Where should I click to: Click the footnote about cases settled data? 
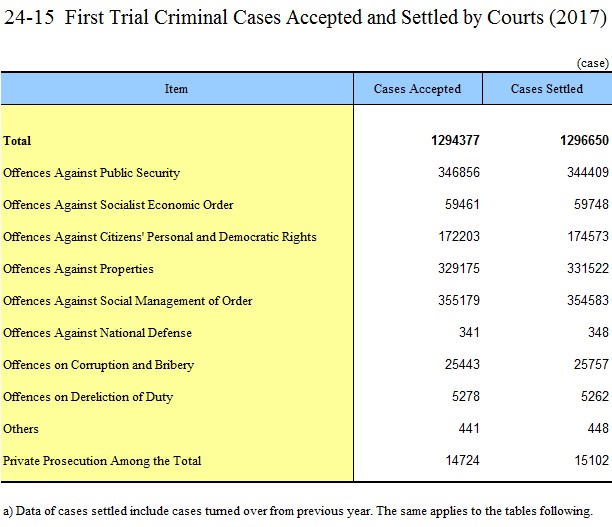coord(298,511)
